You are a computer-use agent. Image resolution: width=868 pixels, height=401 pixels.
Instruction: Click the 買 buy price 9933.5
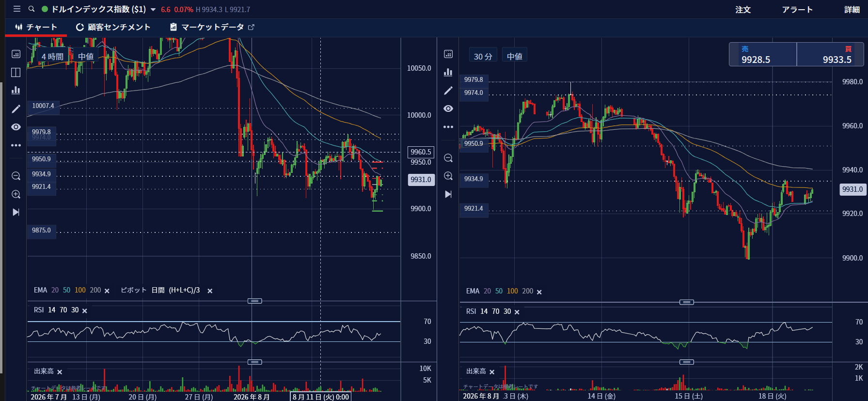click(830, 54)
